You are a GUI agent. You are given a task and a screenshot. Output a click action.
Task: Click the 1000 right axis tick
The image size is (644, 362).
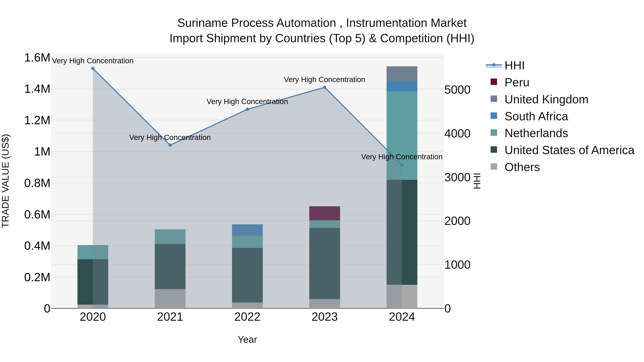click(x=457, y=265)
